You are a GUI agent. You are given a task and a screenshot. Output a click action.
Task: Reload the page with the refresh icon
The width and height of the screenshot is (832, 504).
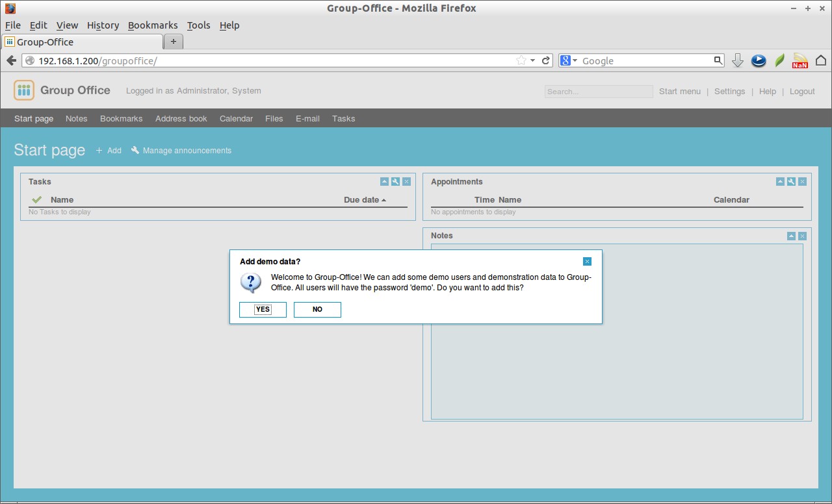(x=546, y=60)
